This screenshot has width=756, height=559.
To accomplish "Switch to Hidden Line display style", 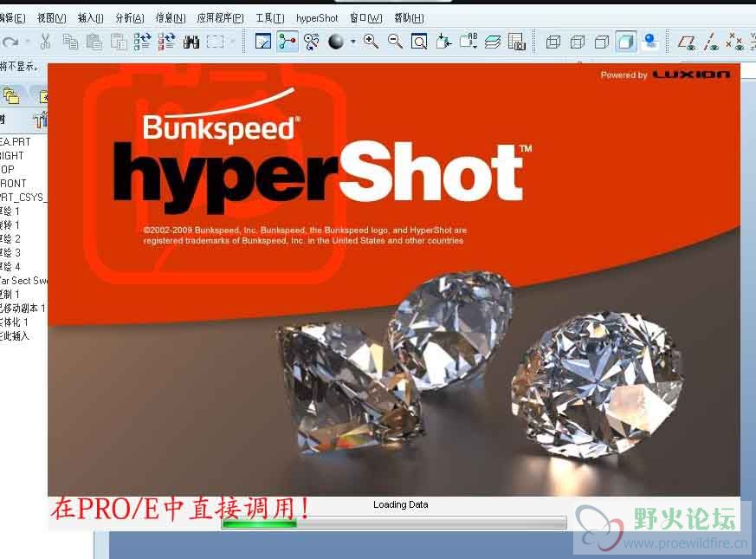I will [x=577, y=42].
